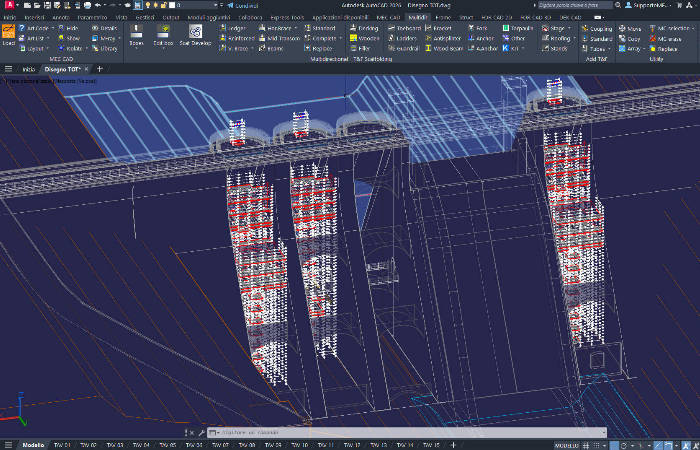Select the Standard tool in Multidirectional panel

(x=320, y=28)
